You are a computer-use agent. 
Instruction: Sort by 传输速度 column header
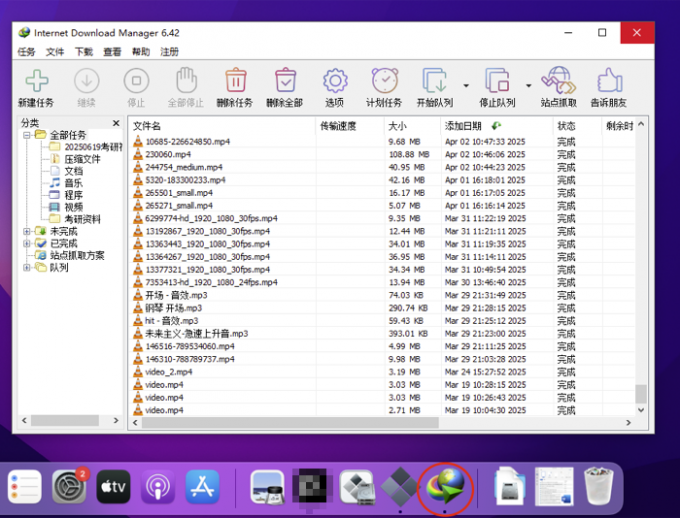350,126
